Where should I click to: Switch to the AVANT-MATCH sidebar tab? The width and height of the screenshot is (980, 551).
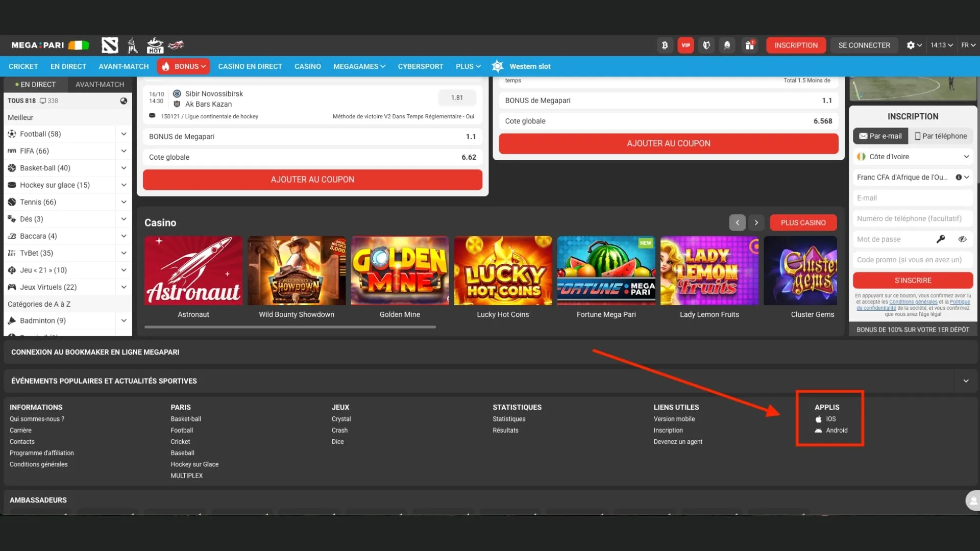pyautogui.click(x=100, y=84)
